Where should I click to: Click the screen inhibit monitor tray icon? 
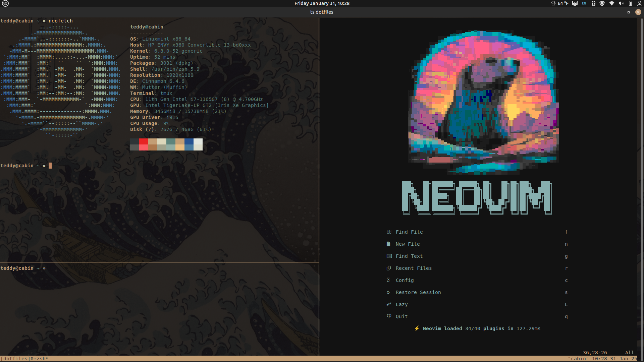575,3
